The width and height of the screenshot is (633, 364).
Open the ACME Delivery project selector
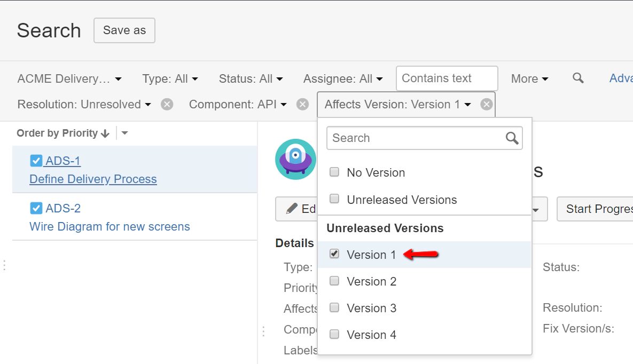69,78
